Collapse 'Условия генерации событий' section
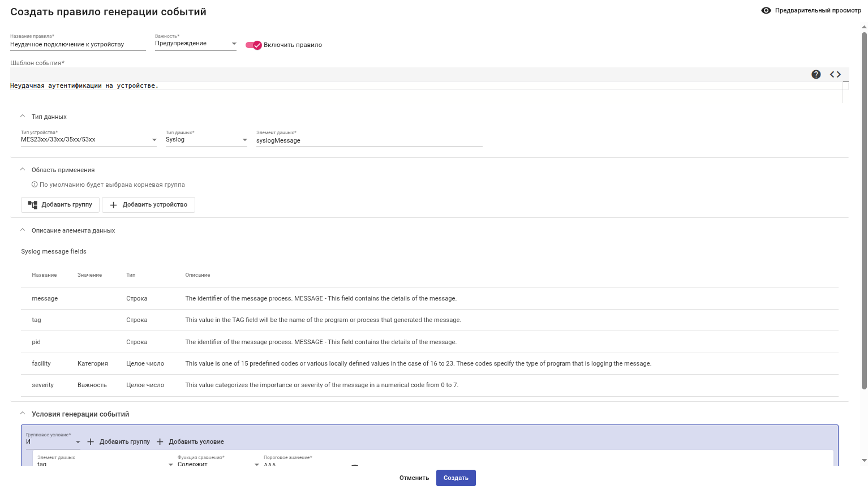This screenshot has height=489, width=868. (23, 414)
